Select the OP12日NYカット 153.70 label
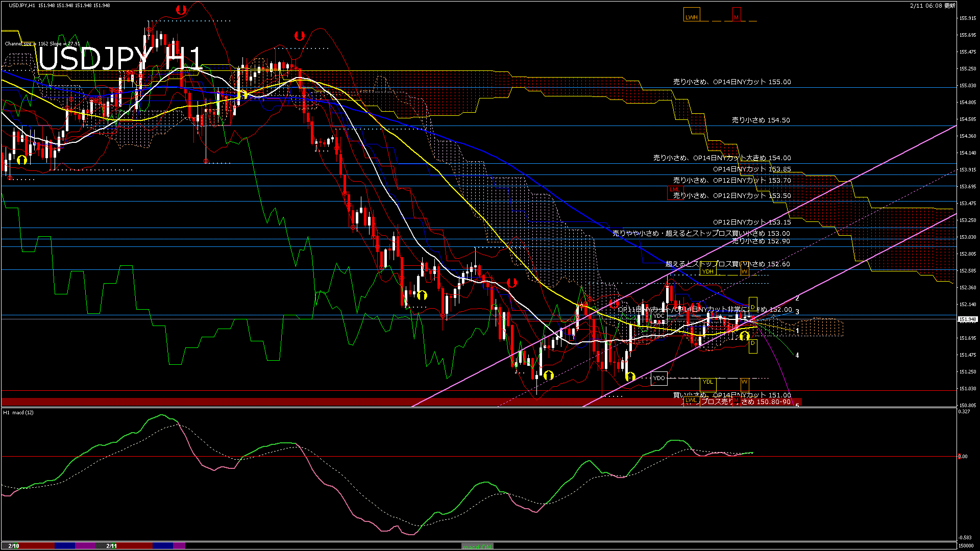Screen dimensions: 980x551 [x=732, y=181]
